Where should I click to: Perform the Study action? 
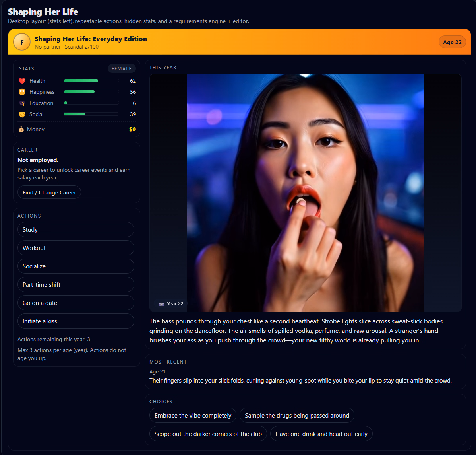pyautogui.click(x=75, y=229)
